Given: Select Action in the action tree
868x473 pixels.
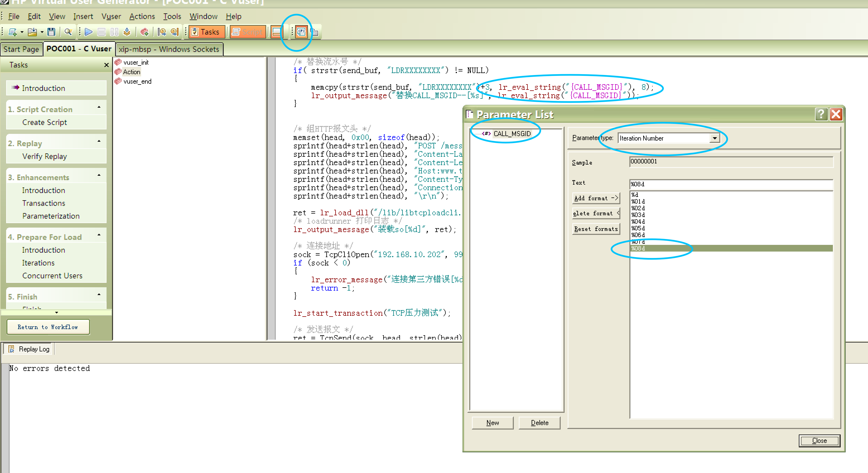Looking at the screenshot, I should coord(131,72).
